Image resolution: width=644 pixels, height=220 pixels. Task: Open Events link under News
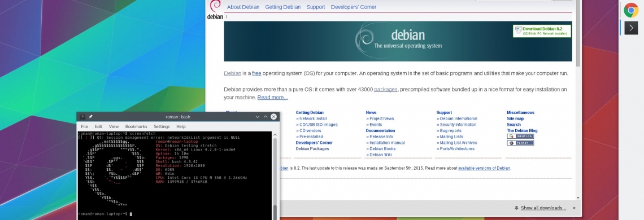click(x=376, y=125)
